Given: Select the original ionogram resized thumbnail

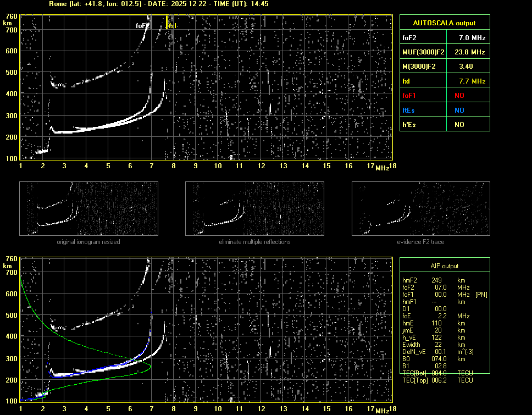Looking at the screenshot, I should pos(88,208).
